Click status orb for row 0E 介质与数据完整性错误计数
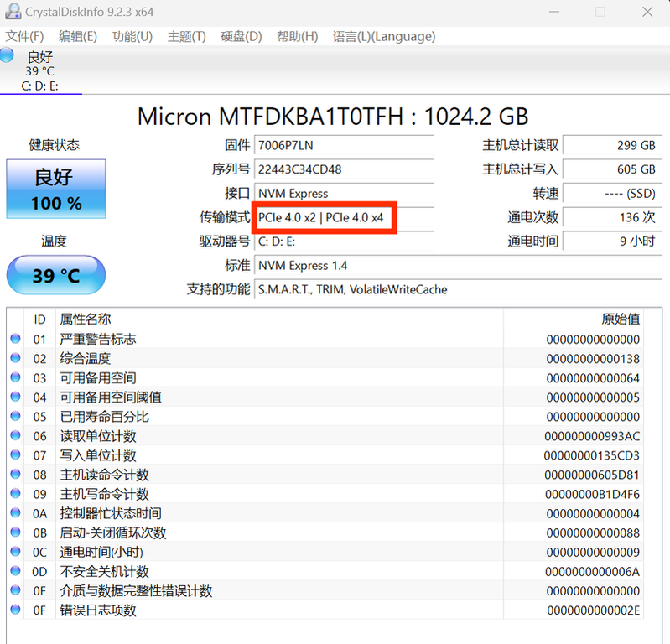The image size is (670, 644). pyautogui.click(x=15, y=589)
